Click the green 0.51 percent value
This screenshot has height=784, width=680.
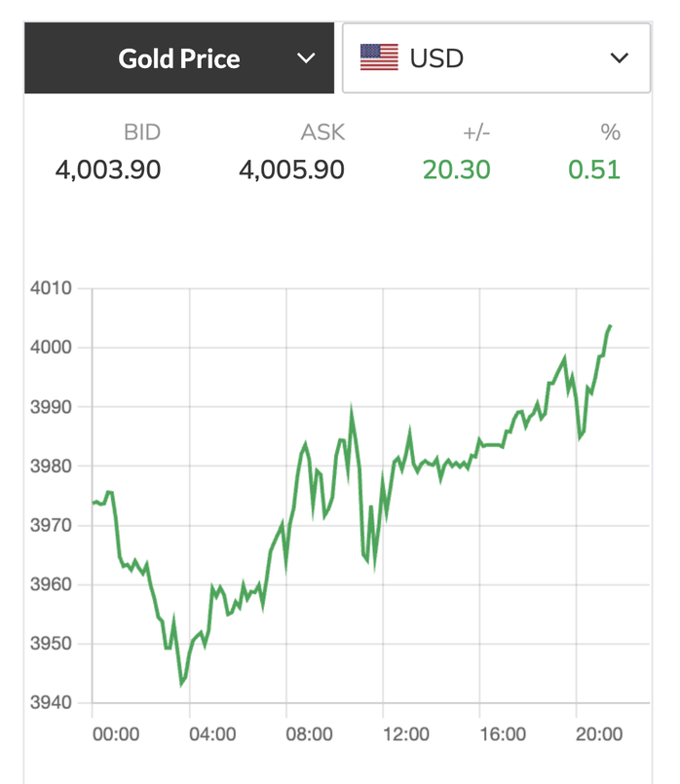tap(594, 169)
